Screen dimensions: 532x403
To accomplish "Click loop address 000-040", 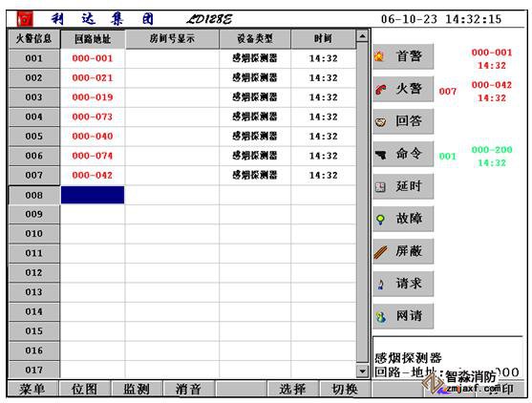I will click(93, 137).
